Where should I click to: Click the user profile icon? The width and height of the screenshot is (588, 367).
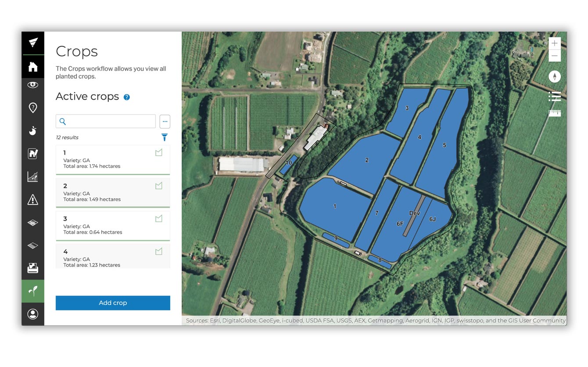[33, 314]
